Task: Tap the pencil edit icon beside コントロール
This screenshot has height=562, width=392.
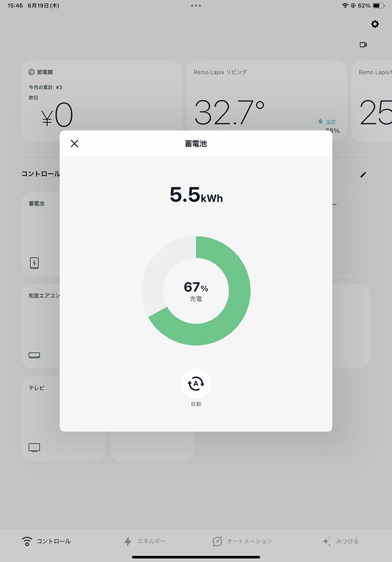Action: 363,174
